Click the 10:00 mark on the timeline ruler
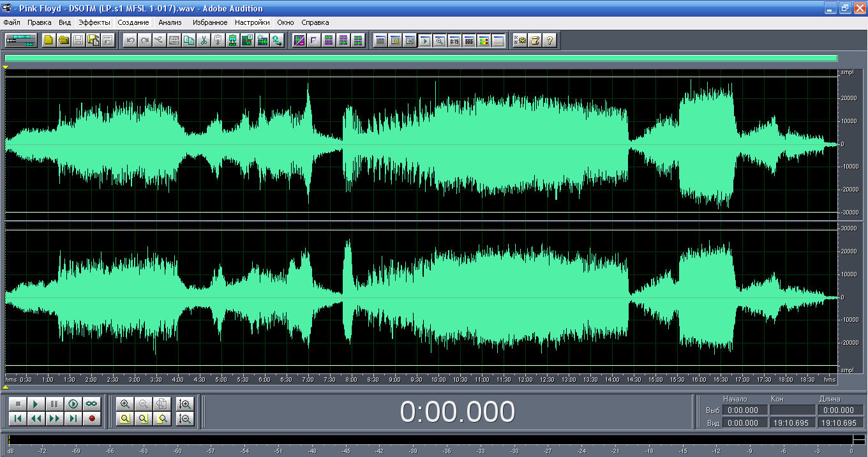The width and height of the screenshot is (868, 457). pos(438,379)
